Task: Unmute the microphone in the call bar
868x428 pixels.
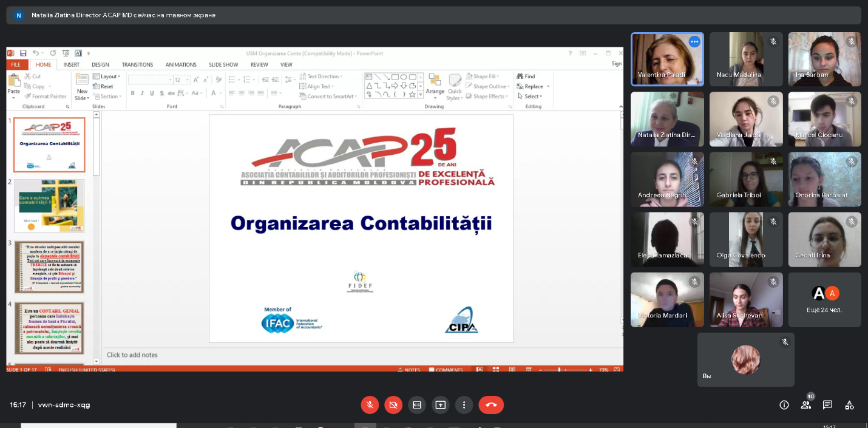Action: pyautogui.click(x=369, y=405)
